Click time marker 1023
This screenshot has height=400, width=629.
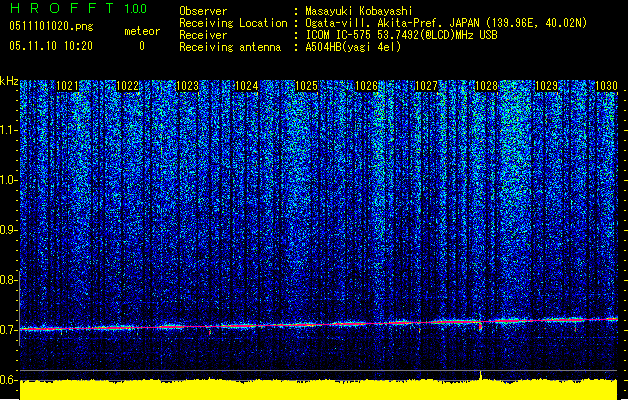click(187, 86)
